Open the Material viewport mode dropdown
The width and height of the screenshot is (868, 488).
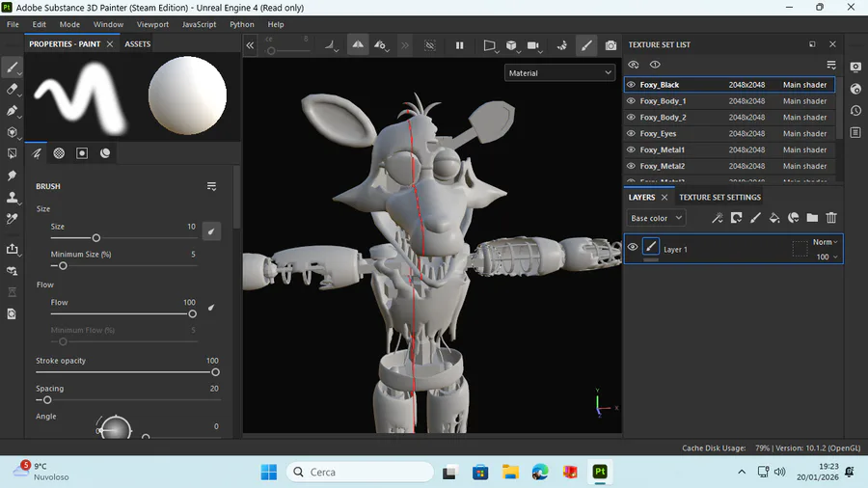tap(559, 73)
